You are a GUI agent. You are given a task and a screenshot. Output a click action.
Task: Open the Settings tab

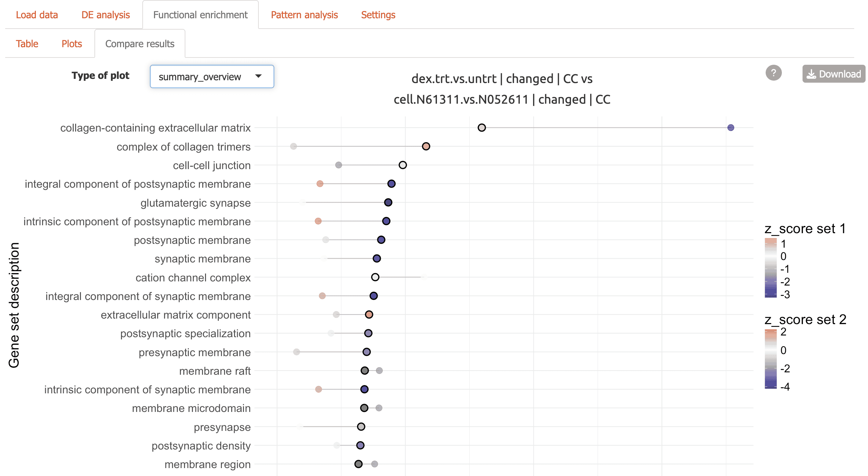pyautogui.click(x=378, y=15)
